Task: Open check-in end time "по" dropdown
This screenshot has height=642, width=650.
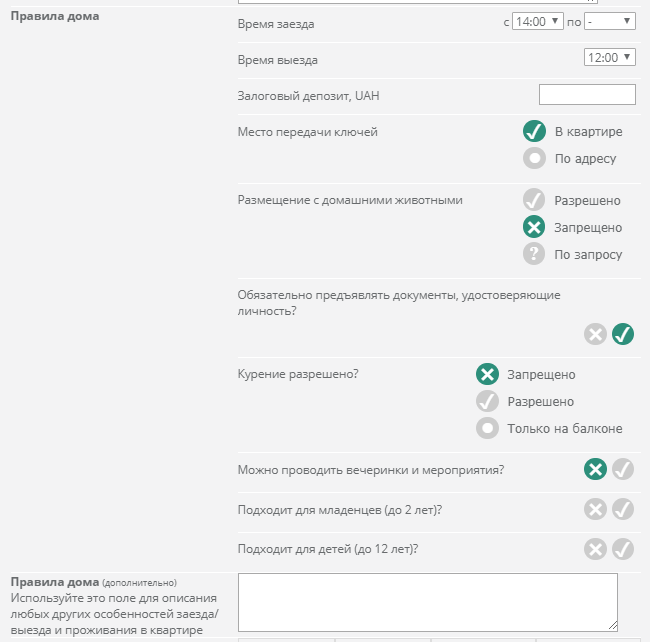Action: (x=609, y=21)
